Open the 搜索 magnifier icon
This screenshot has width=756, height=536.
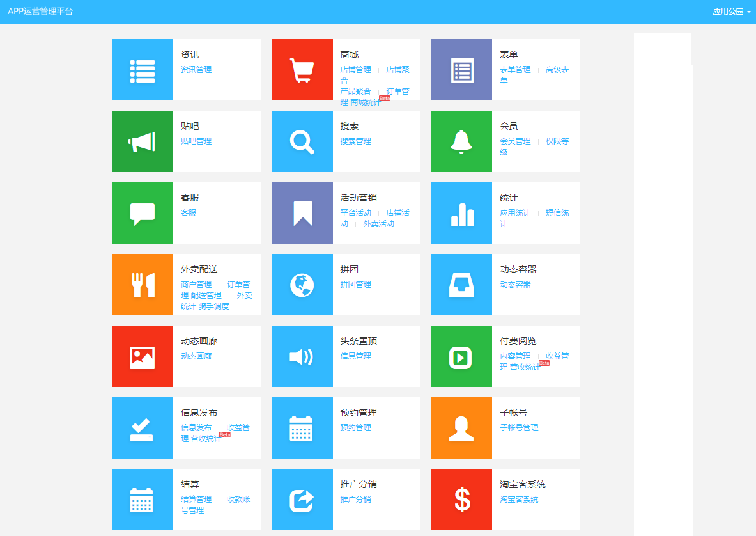tap(302, 141)
